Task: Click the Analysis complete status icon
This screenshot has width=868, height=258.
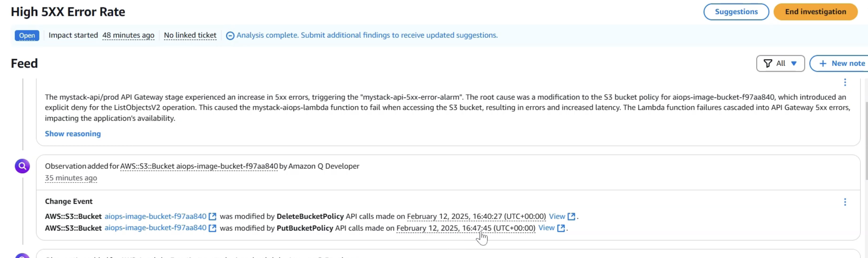Action: tap(230, 36)
